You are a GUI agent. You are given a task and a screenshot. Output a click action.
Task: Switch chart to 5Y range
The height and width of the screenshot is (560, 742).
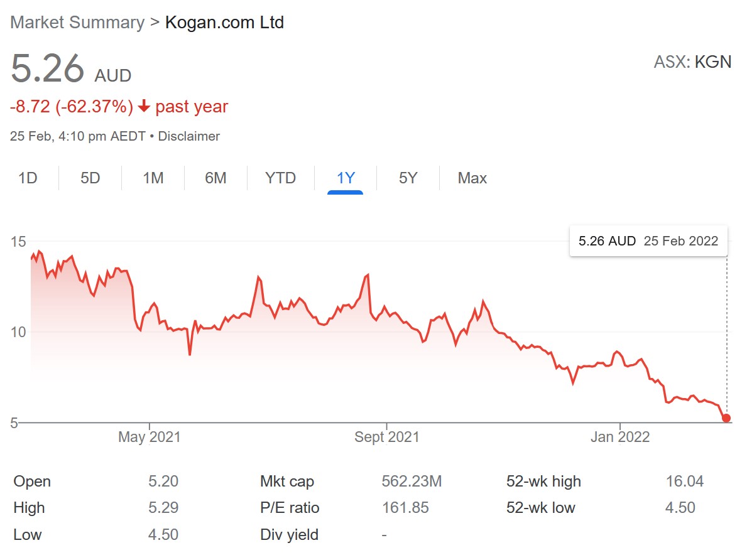click(x=408, y=178)
